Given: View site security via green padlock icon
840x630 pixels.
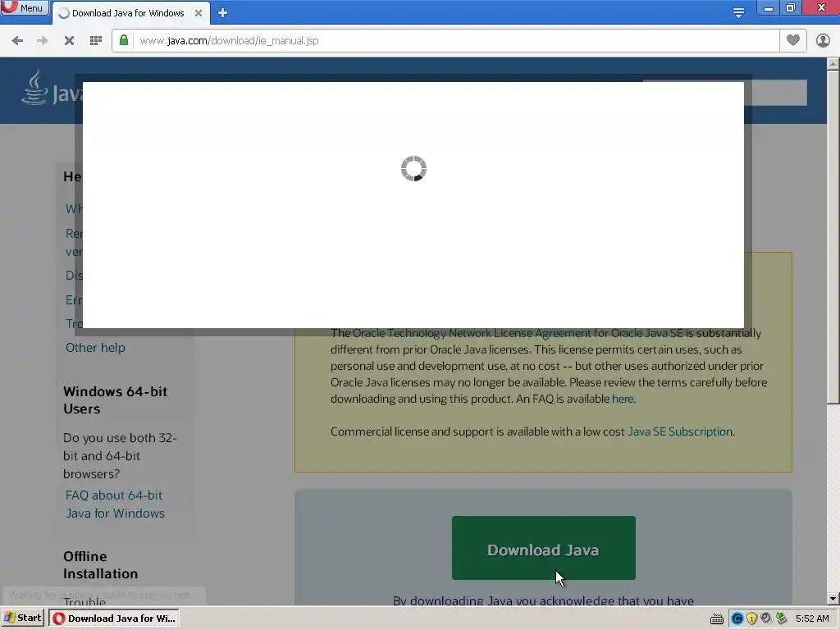Looking at the screenshot, I should coord(124,40).
